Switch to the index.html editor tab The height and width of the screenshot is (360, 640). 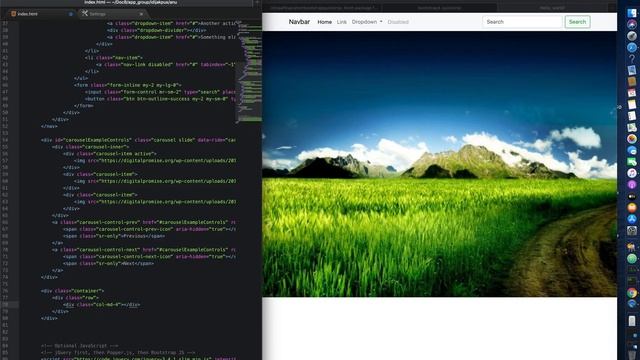coord(41,13)
